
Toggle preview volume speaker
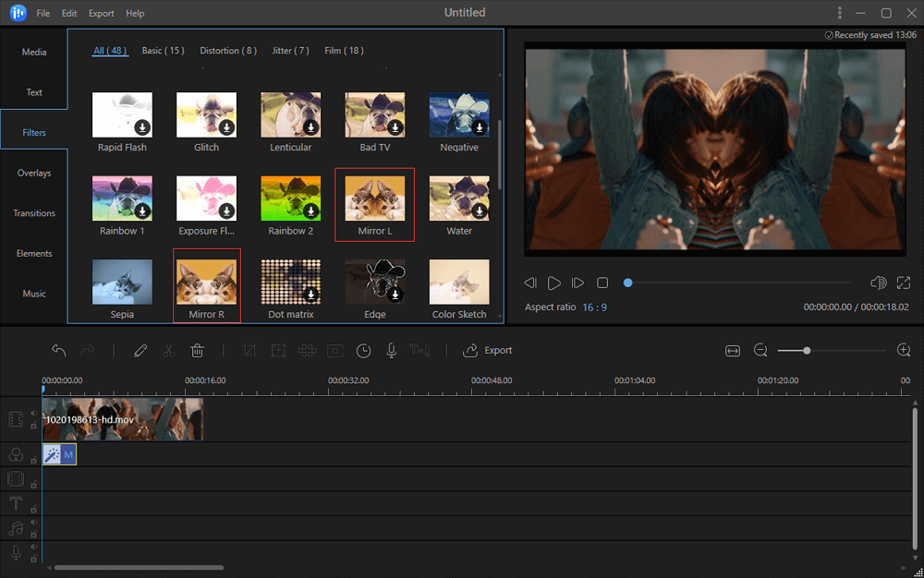pyautogui.click(x=878, y=283)
